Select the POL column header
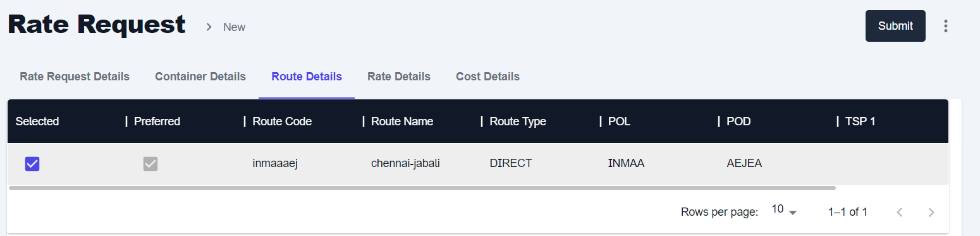 pos(619,121)
